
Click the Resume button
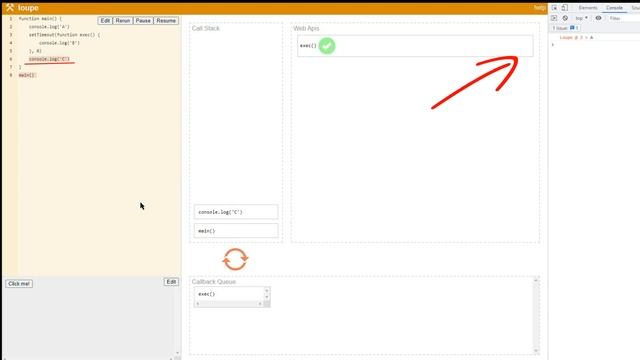coord(166,20)
